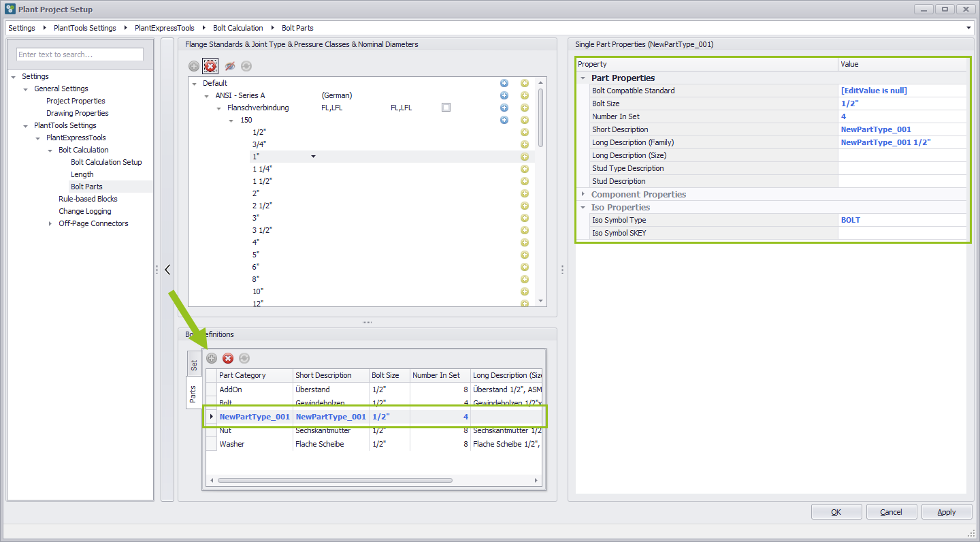Screen dimensions: 980x542
Task: Click vertical scrollbar of flange standards tree
Action: [541, 117]
